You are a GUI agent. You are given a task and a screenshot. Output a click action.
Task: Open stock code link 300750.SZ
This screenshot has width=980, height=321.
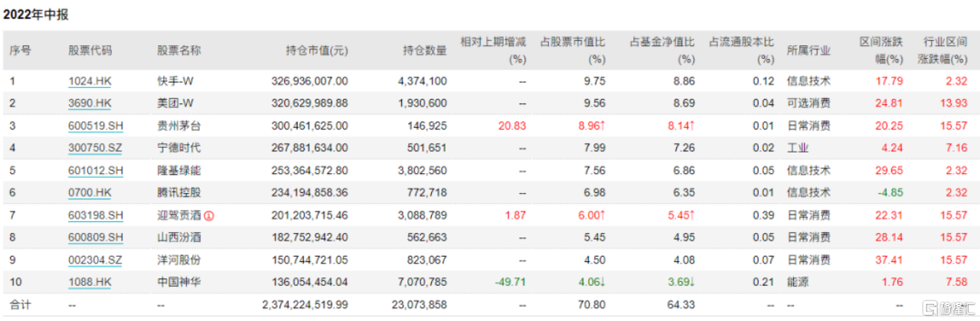click(96, 148)
